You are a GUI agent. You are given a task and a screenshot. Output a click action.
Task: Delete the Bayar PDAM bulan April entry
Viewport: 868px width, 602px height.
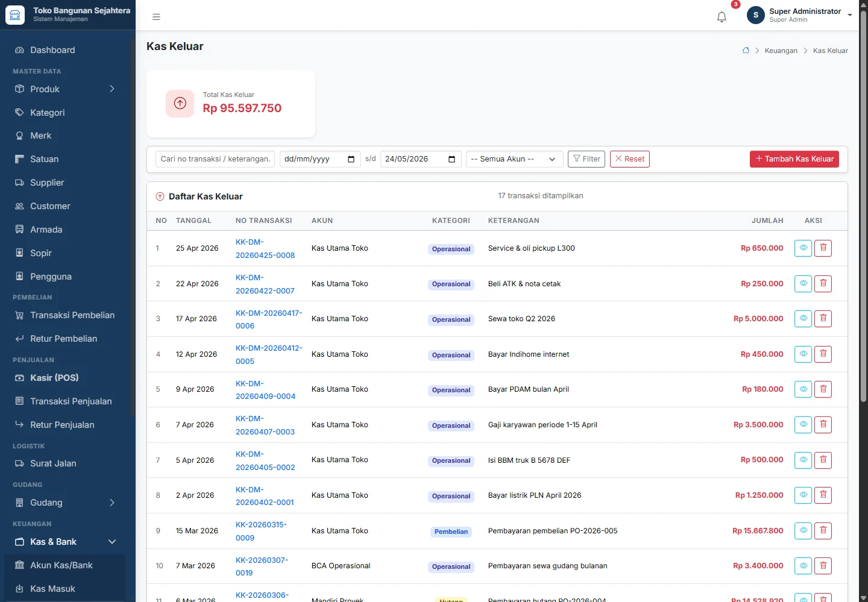tap(823, 389)
